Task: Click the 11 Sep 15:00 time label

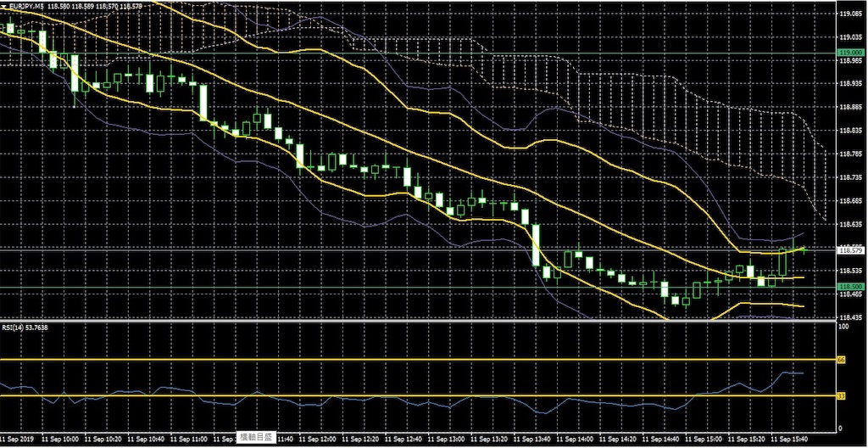Action: 703,439
